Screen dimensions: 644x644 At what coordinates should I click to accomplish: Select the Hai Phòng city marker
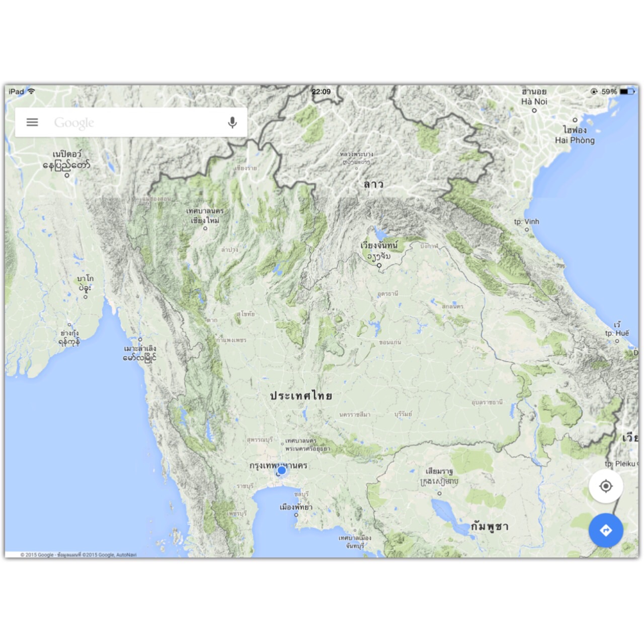(x=575, y=120)
